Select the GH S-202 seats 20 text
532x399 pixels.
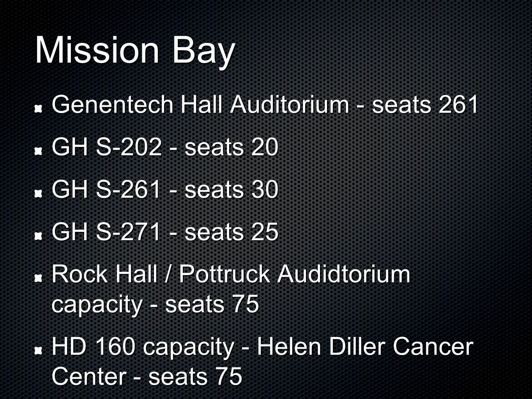[165, 147]
